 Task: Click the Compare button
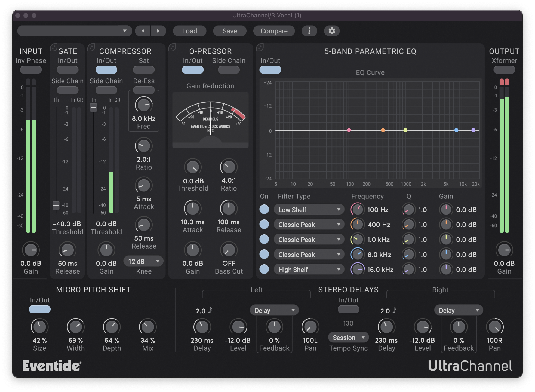(x=274, y=31)
